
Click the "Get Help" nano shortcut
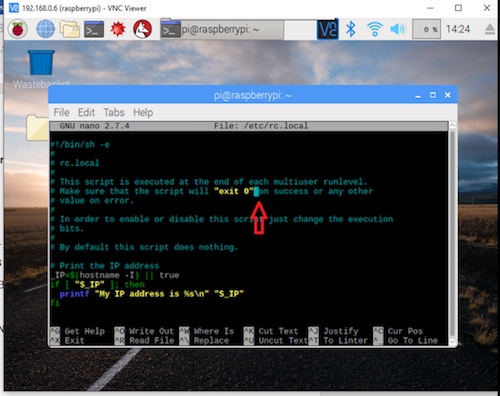click(x=85, y=331)
